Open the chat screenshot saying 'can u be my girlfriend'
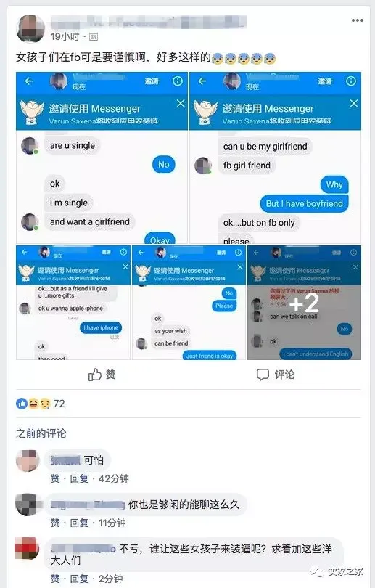Viewport: 375px width, 588px height. pyautogui.click(x=276, y=158)
